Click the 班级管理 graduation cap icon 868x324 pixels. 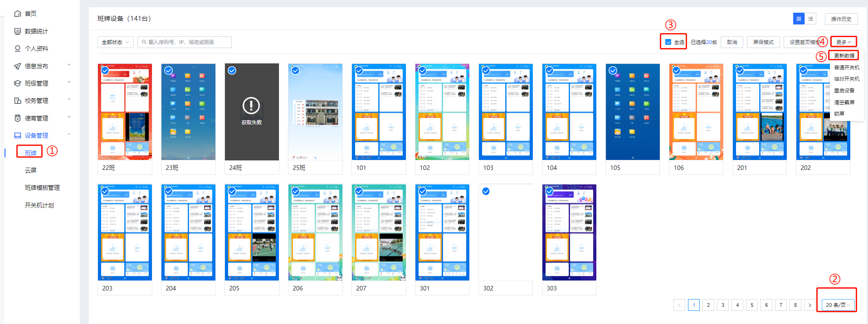(x=18, y=83)
